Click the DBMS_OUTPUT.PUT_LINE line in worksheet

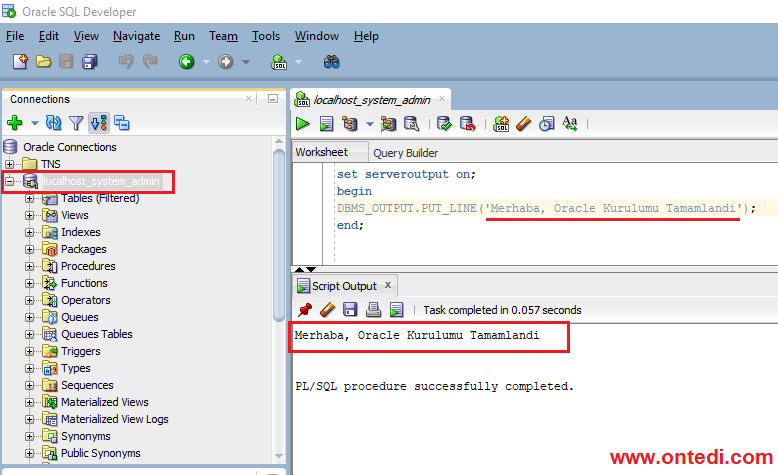(x=546, y=208)
